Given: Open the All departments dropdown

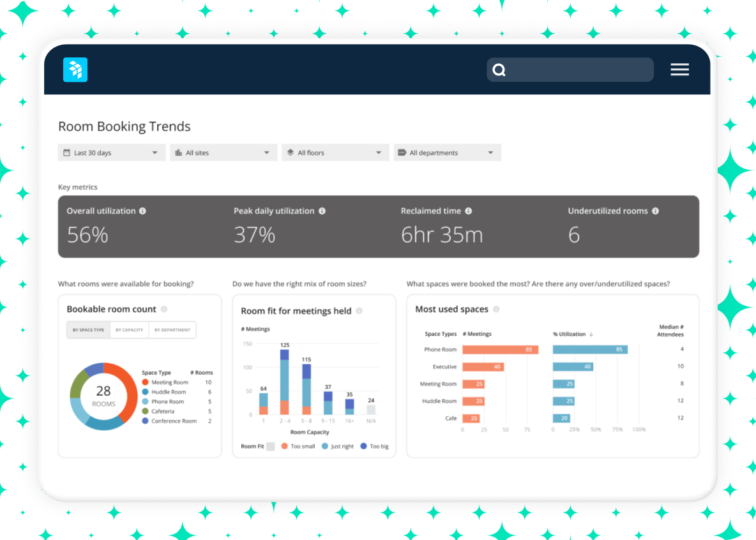Looking at the screenshot, I should click(446, 153).
